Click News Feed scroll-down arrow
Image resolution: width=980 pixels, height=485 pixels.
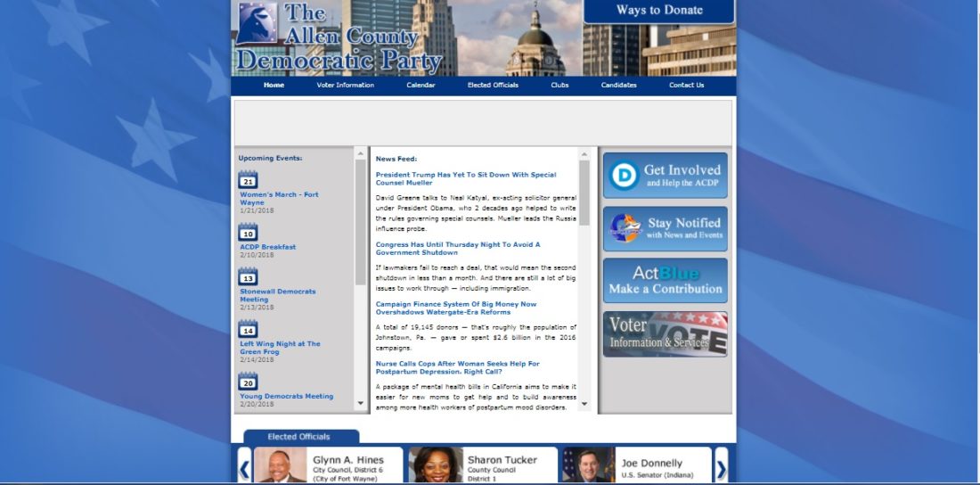(584, 404)
